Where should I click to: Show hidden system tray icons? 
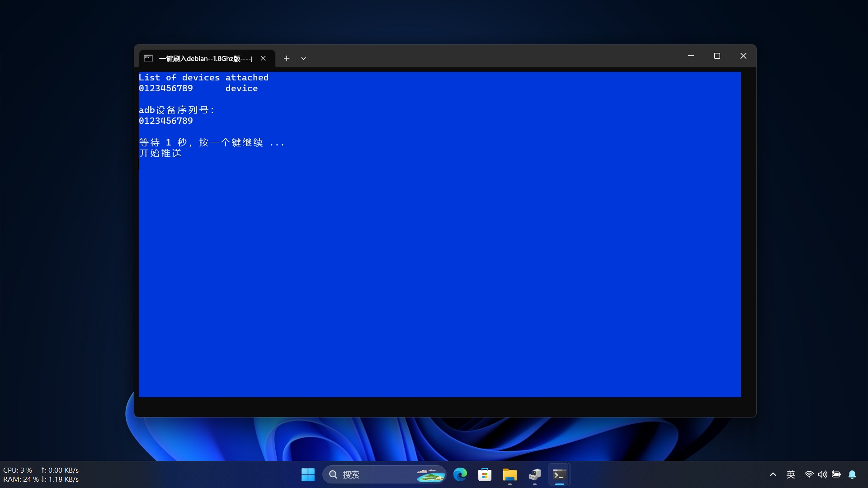773,474
